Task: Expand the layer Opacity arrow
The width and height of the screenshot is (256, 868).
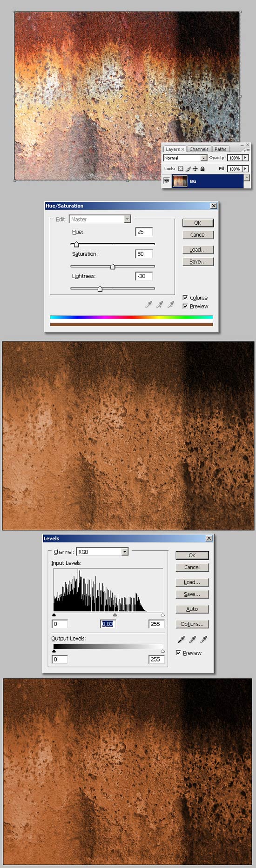Action: 245,158
